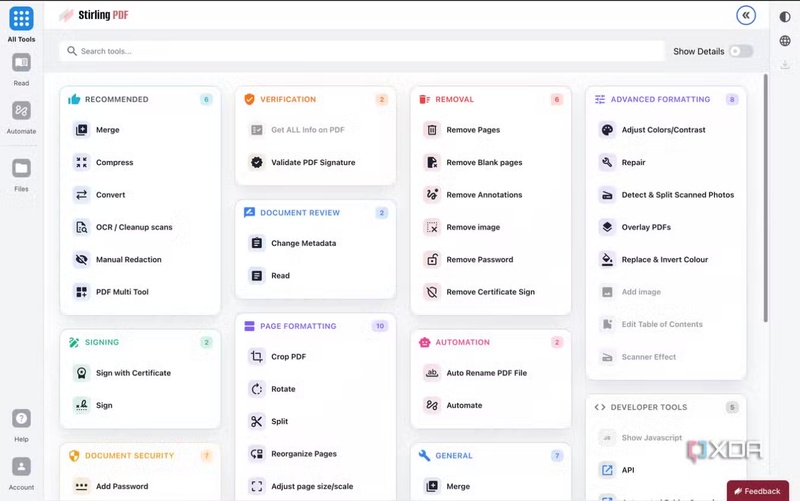Open the Split tool

[x=315, y=421]
